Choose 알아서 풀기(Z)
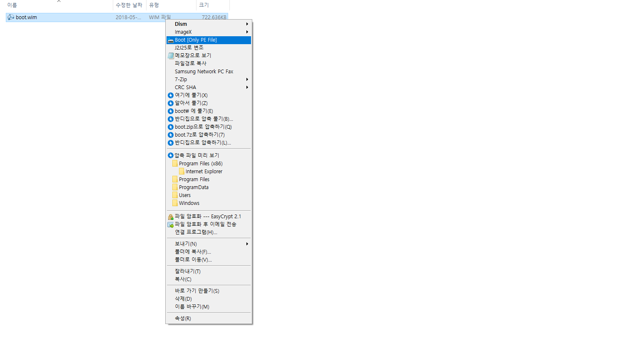The image size is (644, 354). coord(209,103)
